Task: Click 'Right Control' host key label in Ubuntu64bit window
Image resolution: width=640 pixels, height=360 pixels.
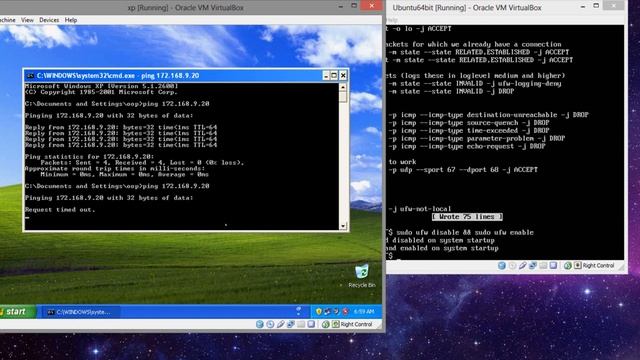Action: pos(598,266)
